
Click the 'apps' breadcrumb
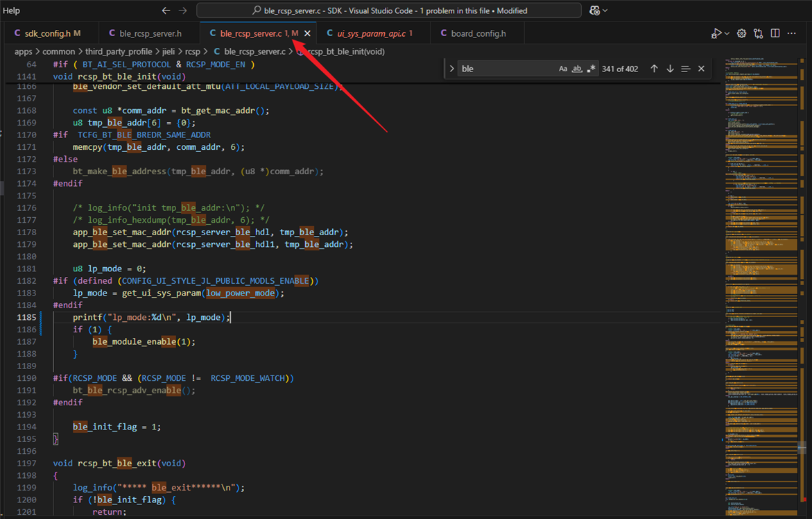(24, 52)
